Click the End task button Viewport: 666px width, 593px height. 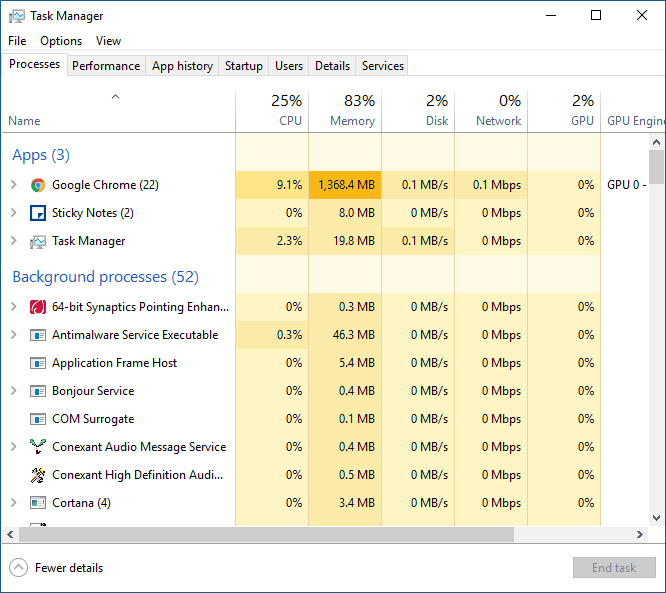pos(614,568)
